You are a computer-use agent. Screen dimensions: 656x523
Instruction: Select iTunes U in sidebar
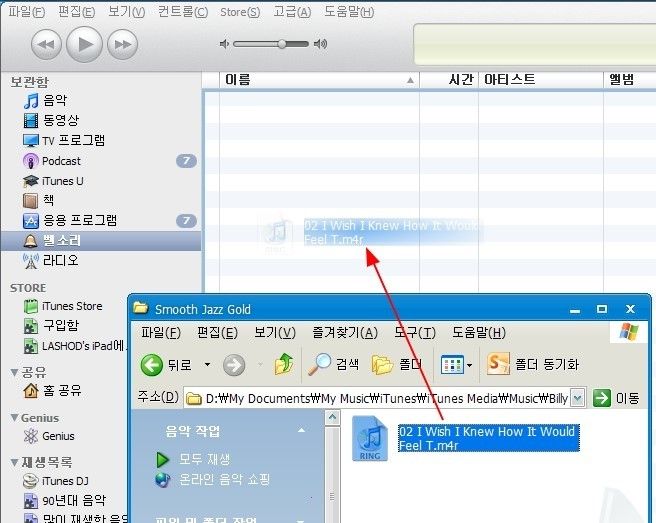click(62, 181)
